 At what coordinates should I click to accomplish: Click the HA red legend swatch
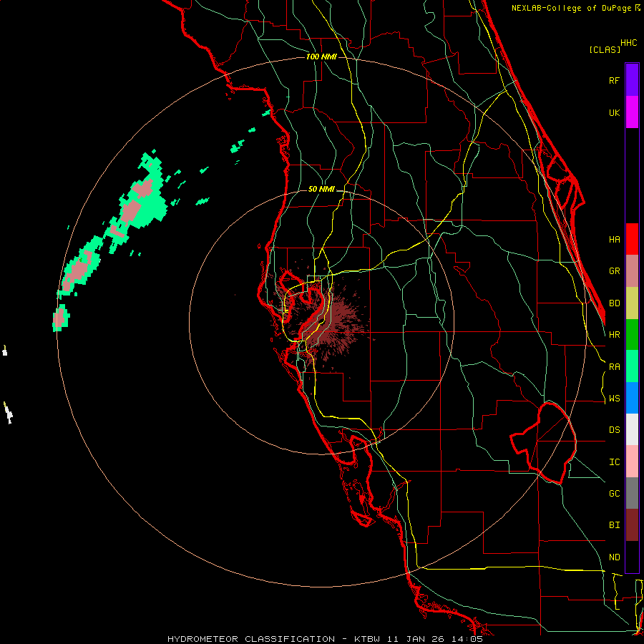pyautogui.click(x=632, y=239)
